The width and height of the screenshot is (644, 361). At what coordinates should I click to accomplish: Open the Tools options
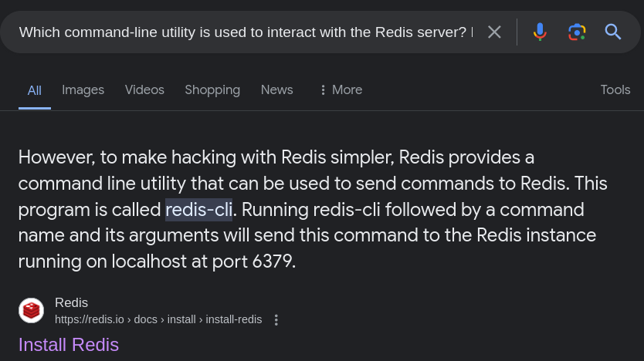615,89
